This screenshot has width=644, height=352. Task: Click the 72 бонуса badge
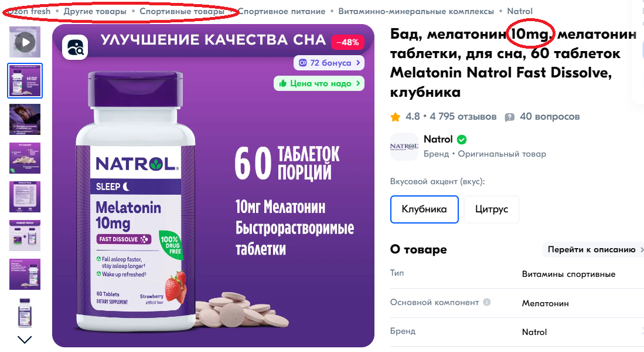pos(329,63)
